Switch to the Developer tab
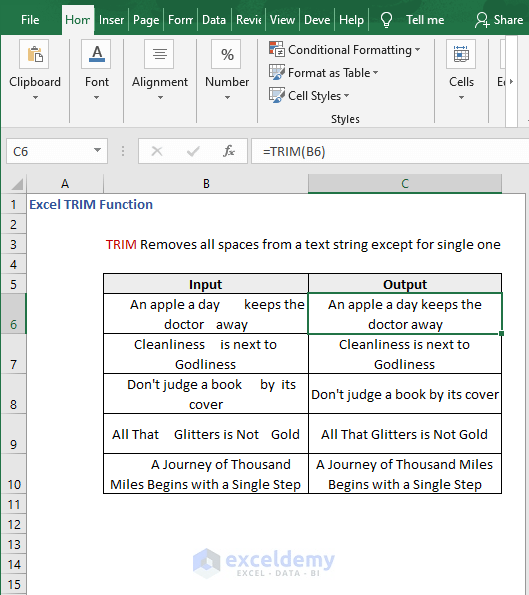 tap(317, 20)
